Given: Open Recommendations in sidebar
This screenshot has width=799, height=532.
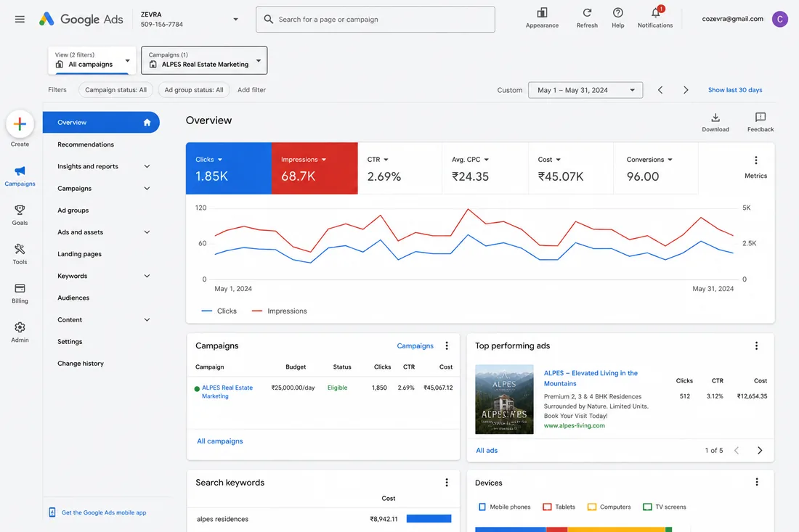Looking at the screenshot, I should 86,144.
